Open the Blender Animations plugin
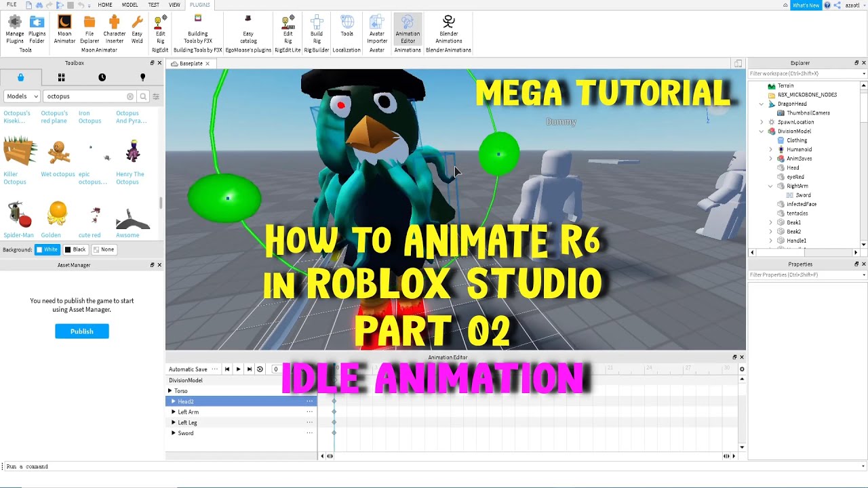The height and width of the screenshot is (488, 868). click(x=448, y=29)
